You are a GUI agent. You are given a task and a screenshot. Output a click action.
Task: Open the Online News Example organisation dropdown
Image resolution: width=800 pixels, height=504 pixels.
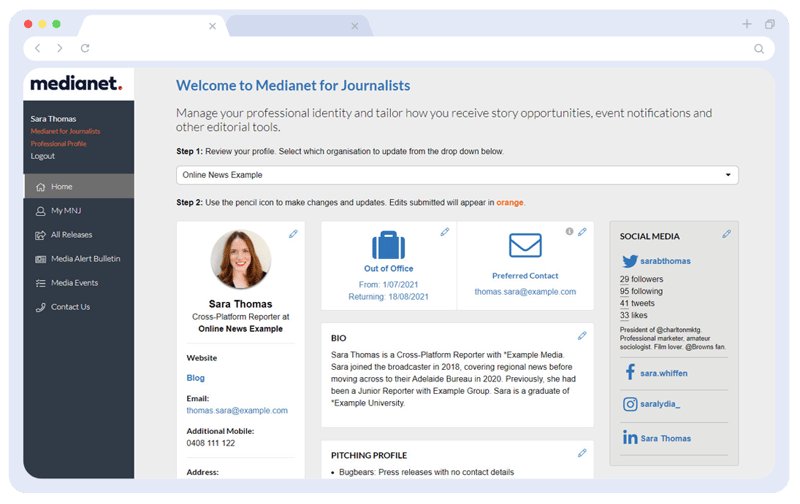[457, 175]
